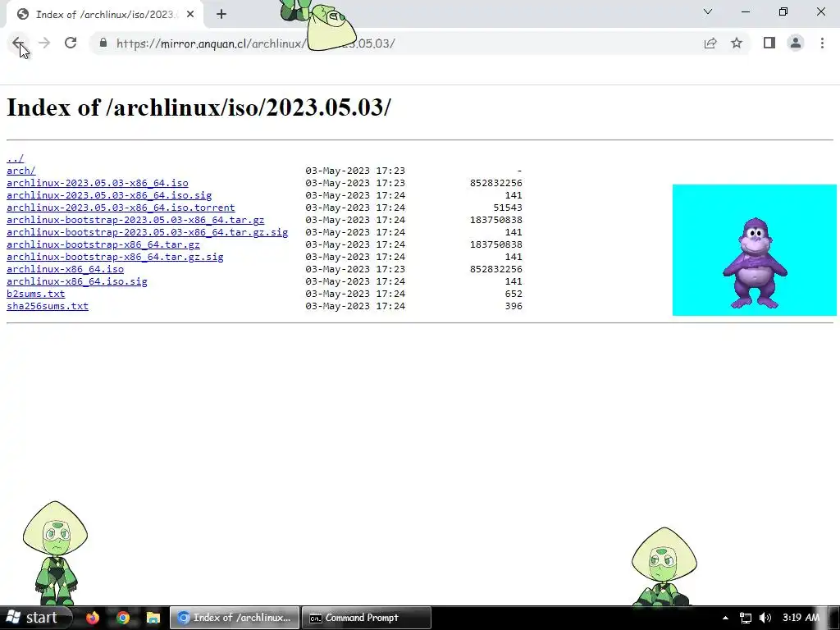
Task: Click the Index of /archlinux/iso/2023.05.03/ heading
Action: pos(199,107)
